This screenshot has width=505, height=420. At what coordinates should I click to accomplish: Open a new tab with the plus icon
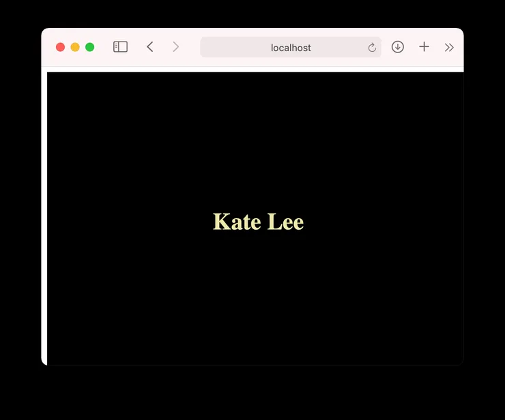pos(424,47)
